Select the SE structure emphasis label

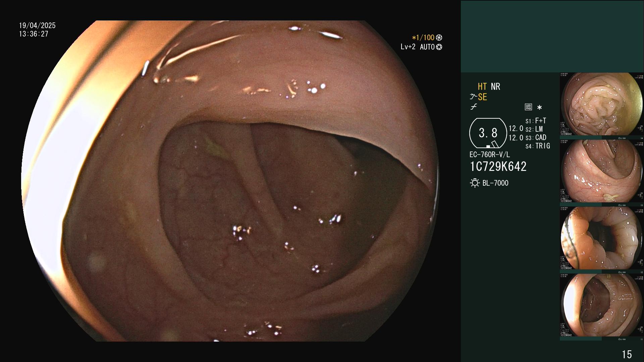coord(482,97)
